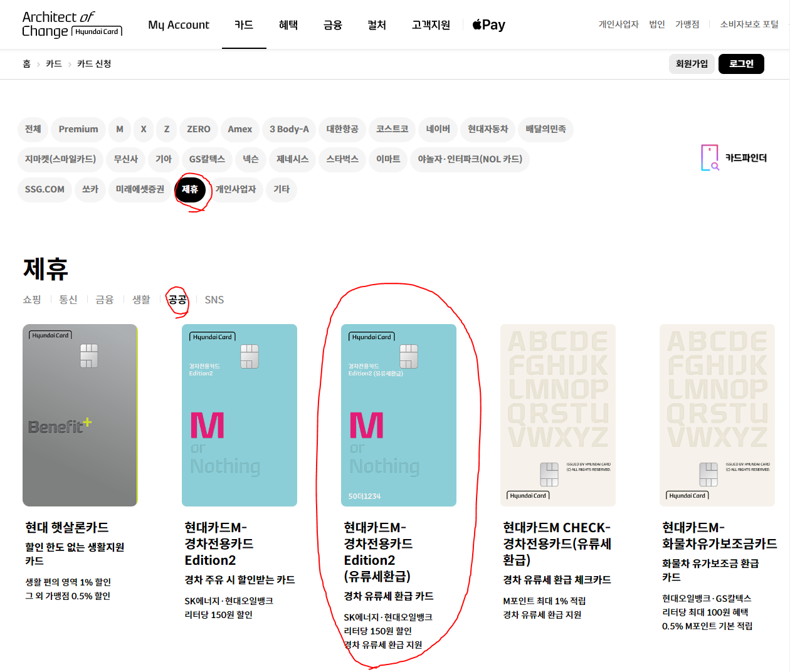Click the Hyundai Card Architect of Change logo
Image resolution: width=790 pixels, height=672 pixels.
[x=72, y=24]
